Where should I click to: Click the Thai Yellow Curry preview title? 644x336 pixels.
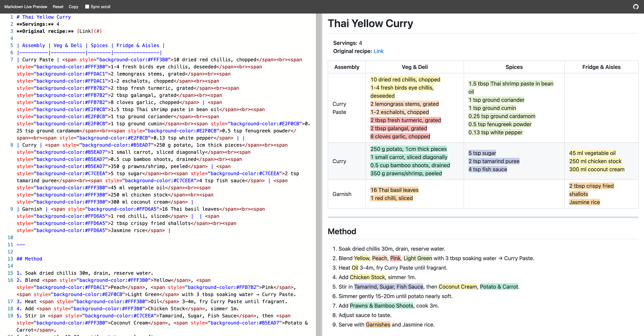(370, 24)
